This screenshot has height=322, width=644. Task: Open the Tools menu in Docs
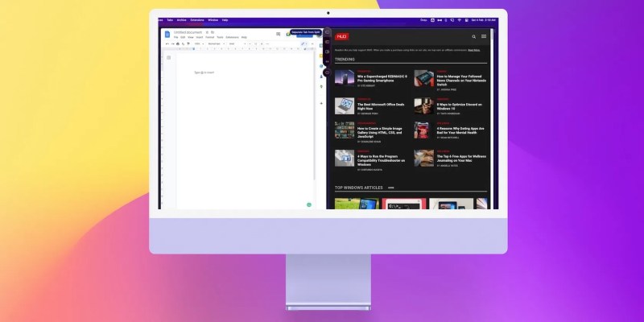(220, 37)
